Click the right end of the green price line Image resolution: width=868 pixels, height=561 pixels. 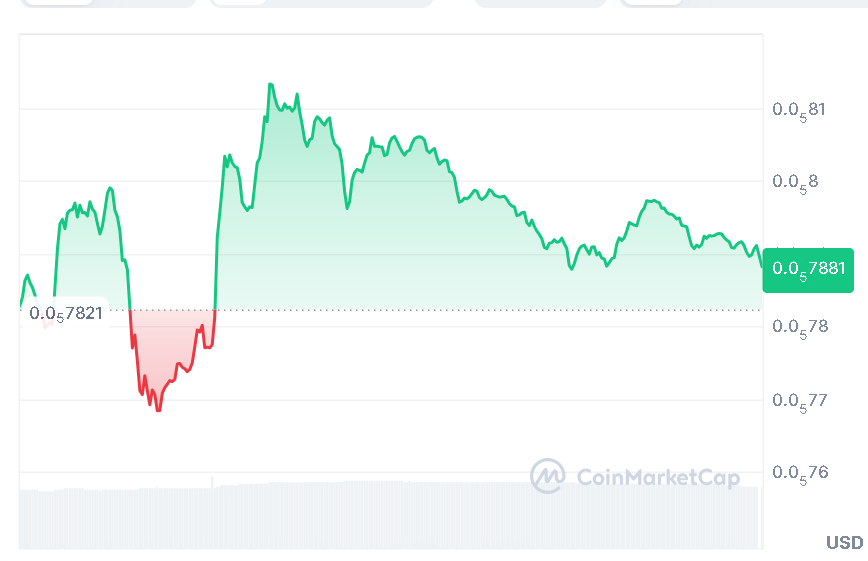760,262
